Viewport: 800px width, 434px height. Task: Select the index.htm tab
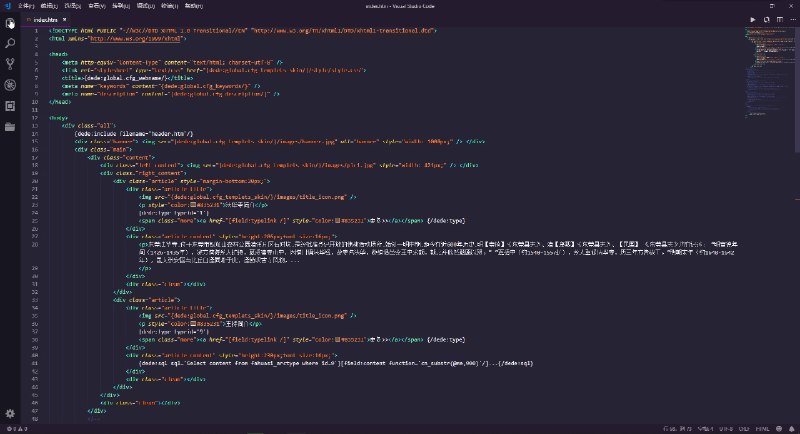(x=45, y=20)
